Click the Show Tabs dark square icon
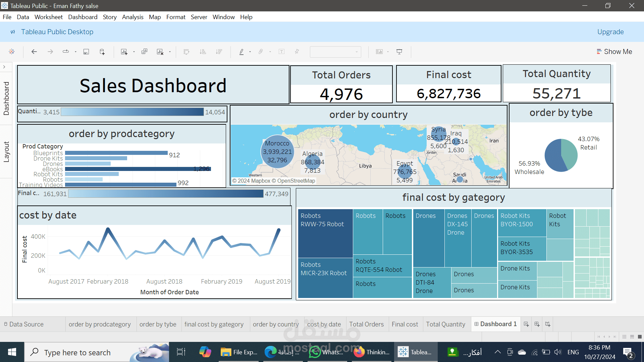This screenshot has width=644, height=362. coord(640,337)
